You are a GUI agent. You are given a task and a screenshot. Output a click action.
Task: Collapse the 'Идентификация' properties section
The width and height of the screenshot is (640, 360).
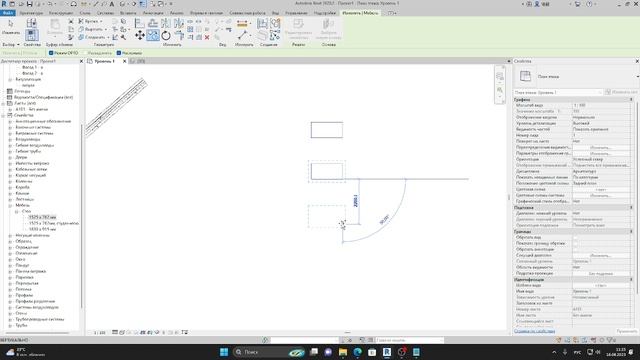point(631,280)
